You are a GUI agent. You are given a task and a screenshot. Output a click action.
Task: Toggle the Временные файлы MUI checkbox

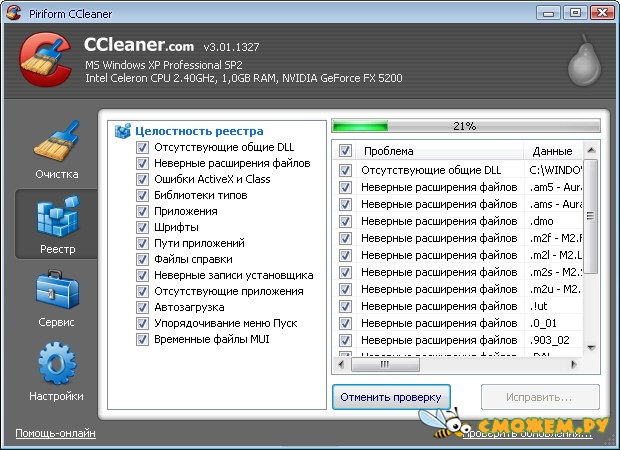point(142,339)
